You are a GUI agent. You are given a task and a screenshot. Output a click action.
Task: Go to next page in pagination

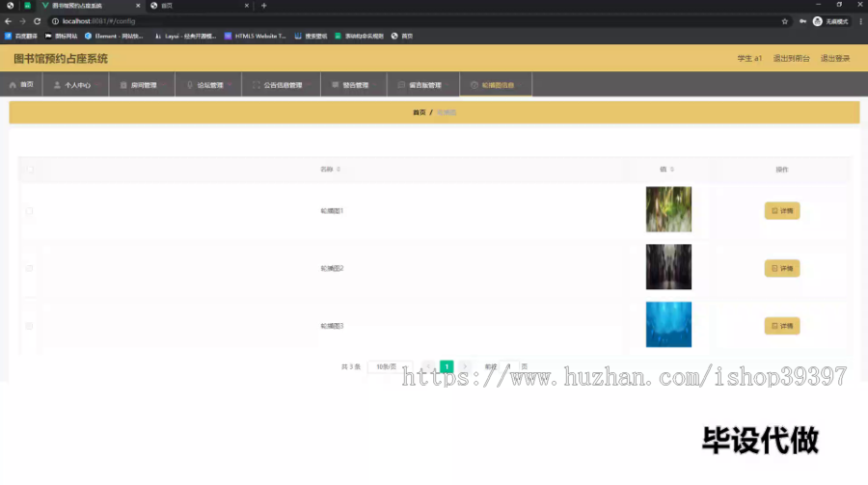(465, 366)
